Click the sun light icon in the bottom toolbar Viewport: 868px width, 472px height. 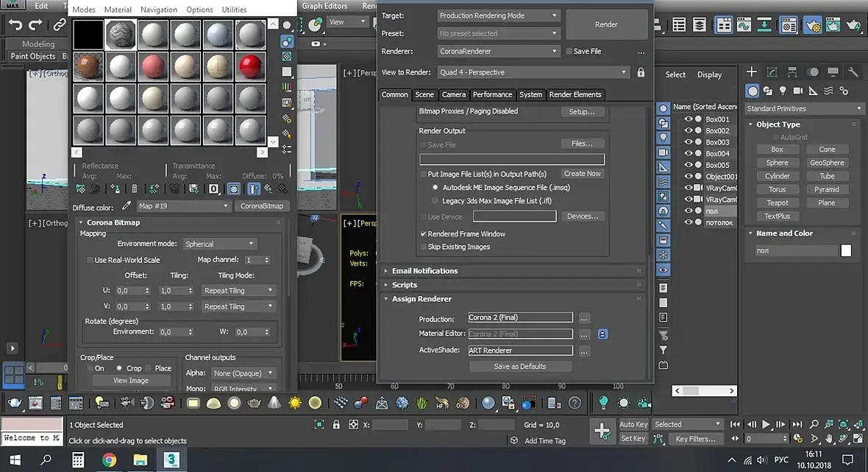click(x=295, y=403)
